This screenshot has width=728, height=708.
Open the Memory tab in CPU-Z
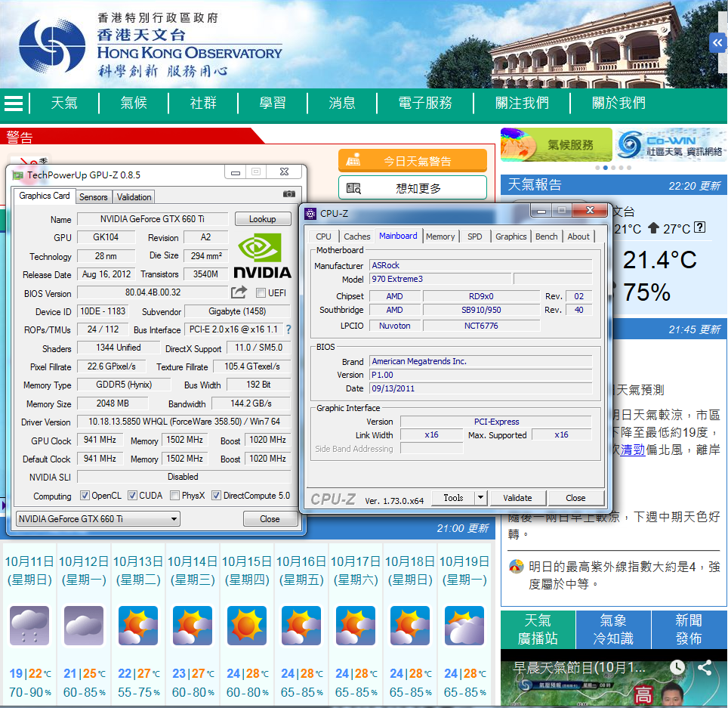tap(440, 237)
